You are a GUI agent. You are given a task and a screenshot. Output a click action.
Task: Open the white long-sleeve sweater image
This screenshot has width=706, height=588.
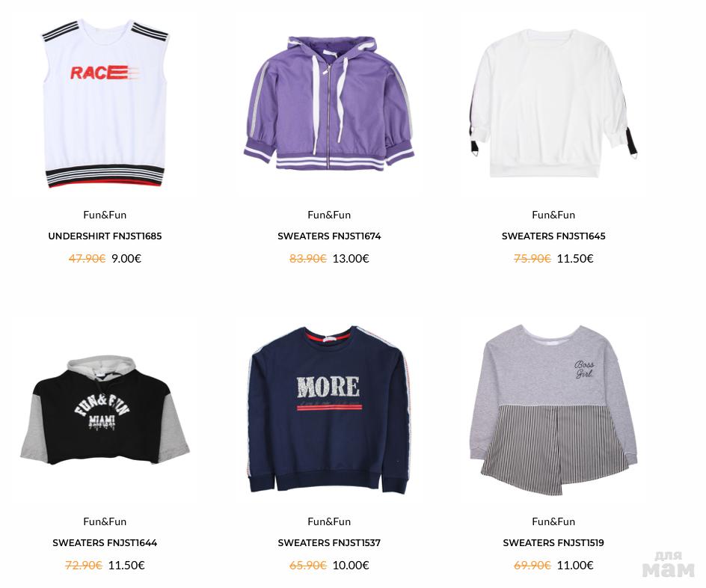tap(553, 103)
